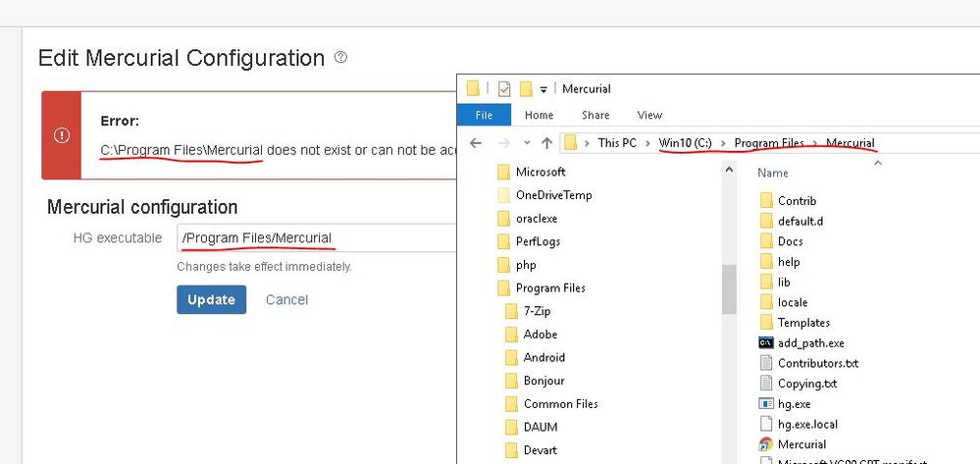Image resolution: width=980 pixels, height=464 pixels.
Task: Select the help folder icon
Action: (x=766, y=262)
